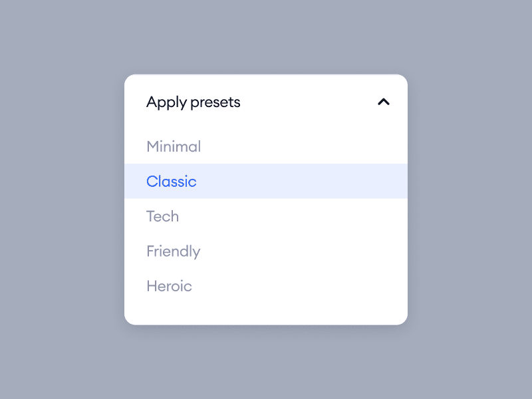Click the upward arrow beside Apply presets

pyautogui.click(x=384, y=102)
